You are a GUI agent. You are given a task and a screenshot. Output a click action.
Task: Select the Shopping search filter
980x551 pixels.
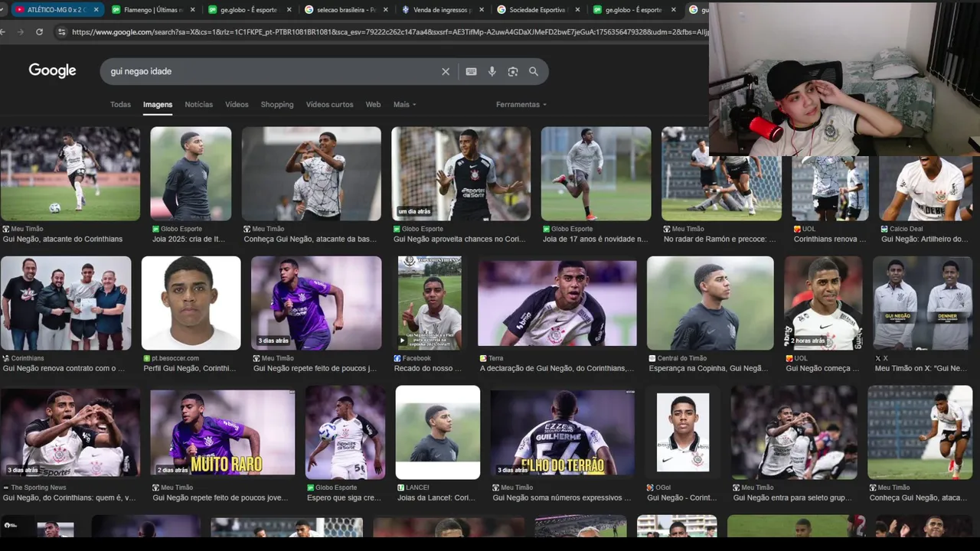click(277, 105)
